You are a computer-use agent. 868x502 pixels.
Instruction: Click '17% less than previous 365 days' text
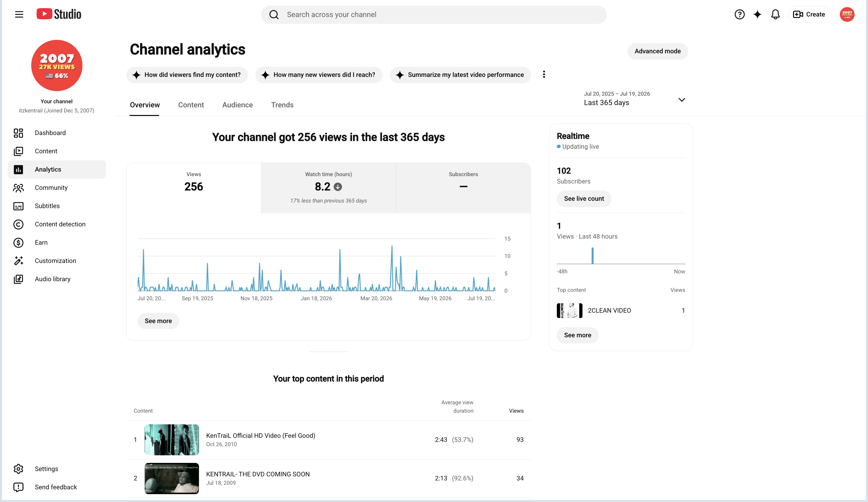pos(328,200)
